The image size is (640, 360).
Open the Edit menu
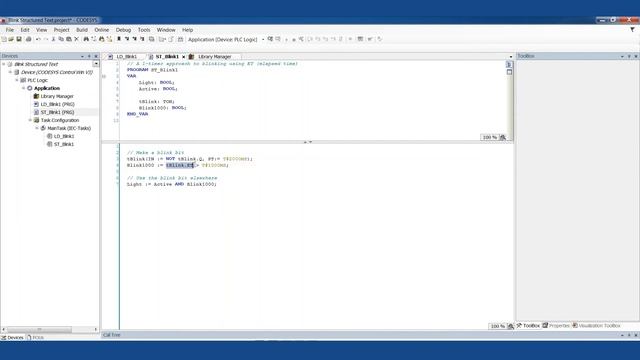24,30
